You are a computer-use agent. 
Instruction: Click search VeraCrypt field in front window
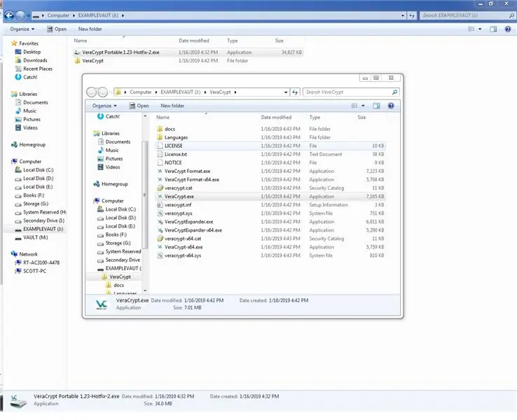point(351,92)
